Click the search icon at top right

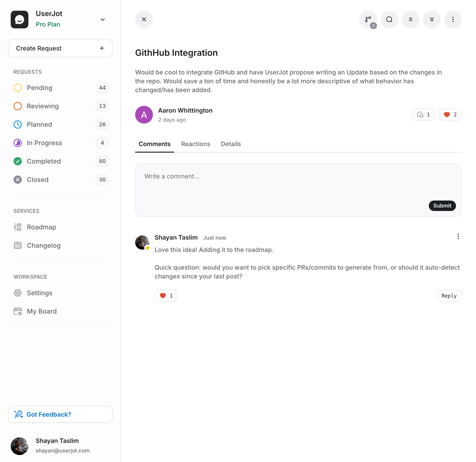tap(389, 19)
